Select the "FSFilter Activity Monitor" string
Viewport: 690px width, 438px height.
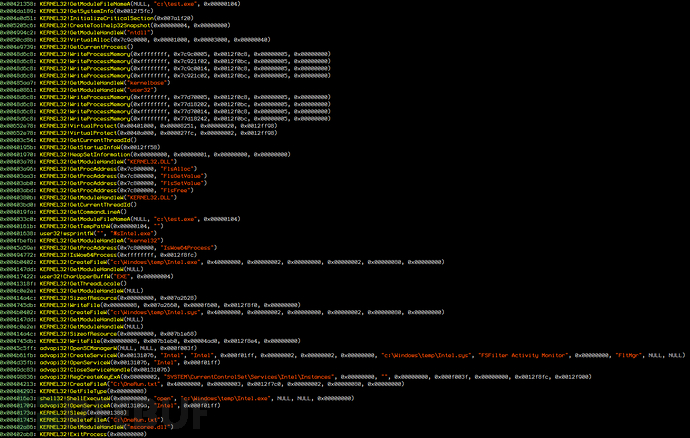[523, 355]
